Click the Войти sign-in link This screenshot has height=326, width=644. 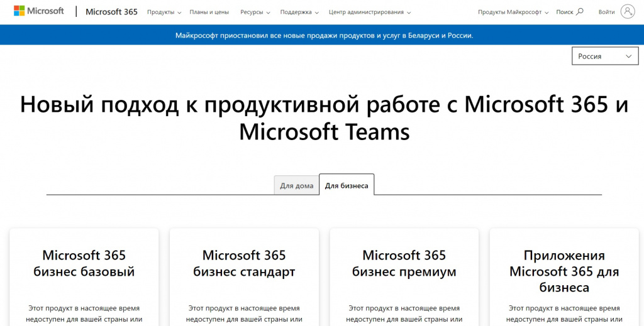606,13
